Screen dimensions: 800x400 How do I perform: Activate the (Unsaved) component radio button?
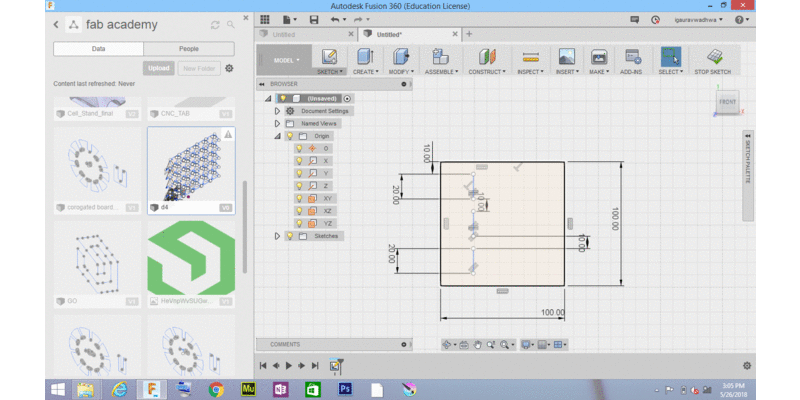[347, 98]
